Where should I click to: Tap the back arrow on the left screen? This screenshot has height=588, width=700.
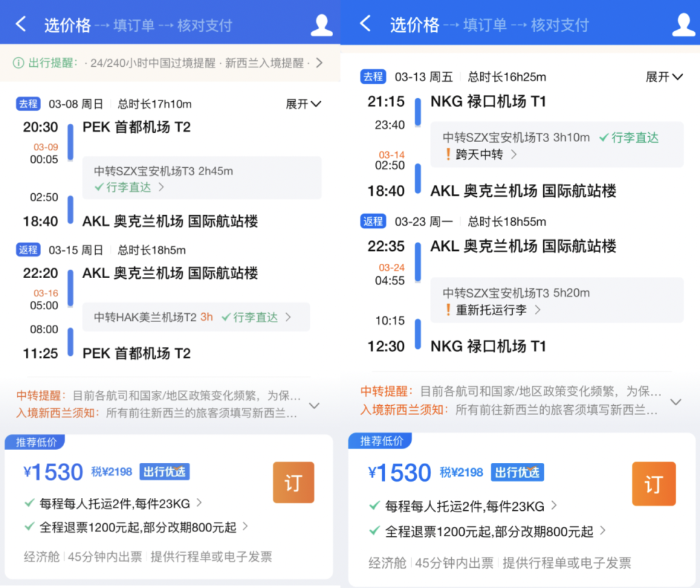pyautogui.click(x=20, y=21)
